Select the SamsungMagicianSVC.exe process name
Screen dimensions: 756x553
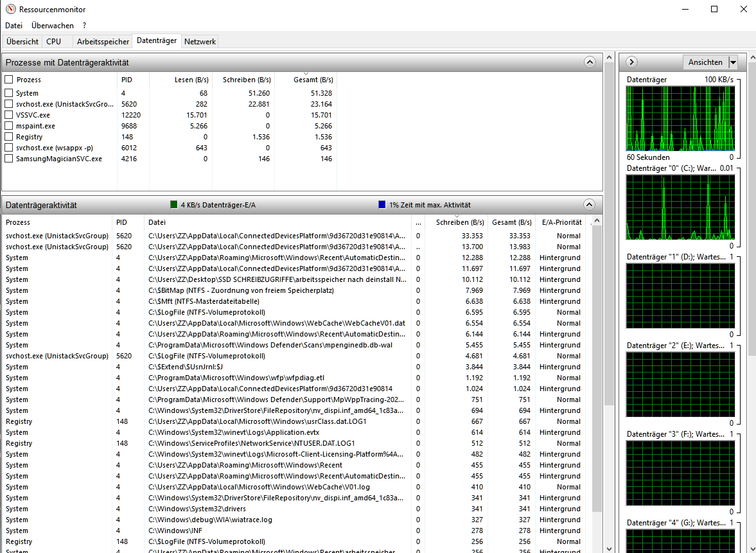[x=59, y=159]
